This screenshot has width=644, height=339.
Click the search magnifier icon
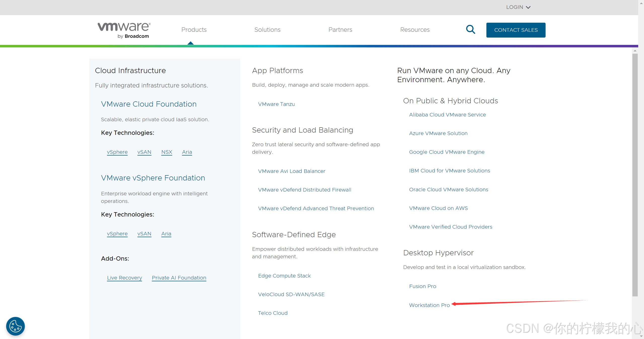pyautogui.click(x=470, y=29)
